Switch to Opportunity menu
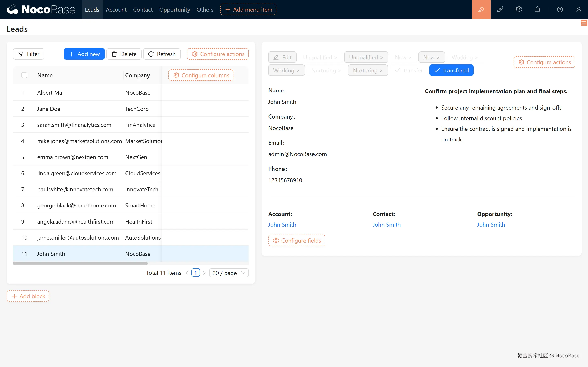This screenshot has width=588, height=367. click(x=174, y=9)
